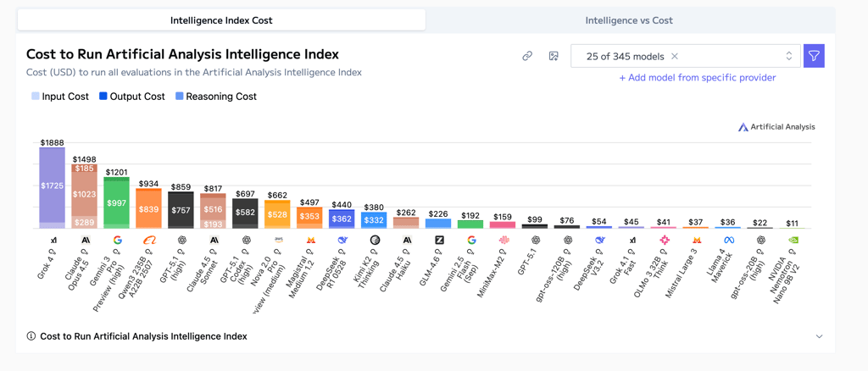Click the OpenAI logo under GPT-5.1 (high)

point(181,240)
